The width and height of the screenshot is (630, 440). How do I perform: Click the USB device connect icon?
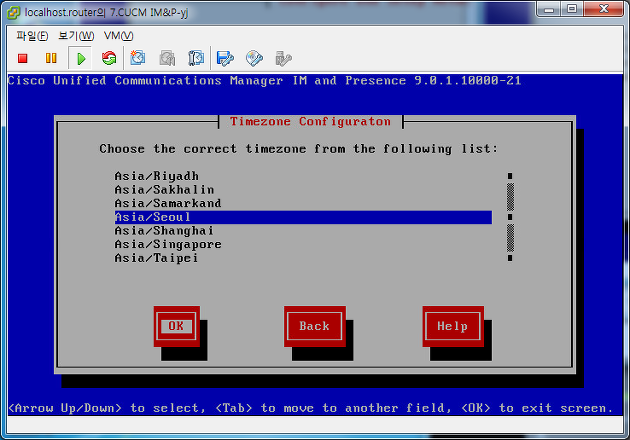pyautogui.click(x=283, y=59)
